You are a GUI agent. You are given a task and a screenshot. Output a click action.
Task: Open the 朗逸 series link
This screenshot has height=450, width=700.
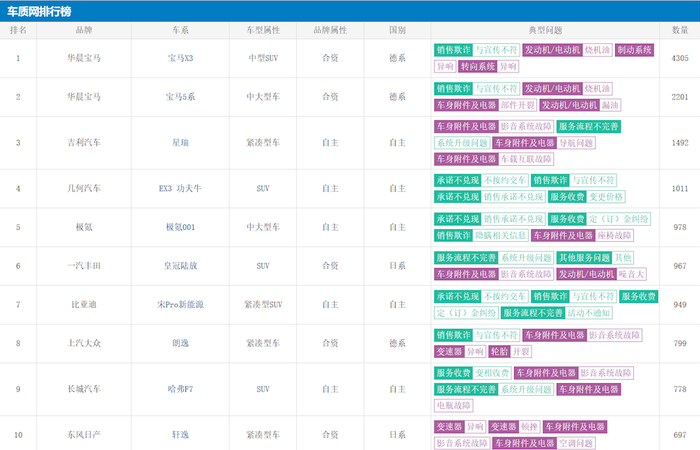click(x=180, y=343)
